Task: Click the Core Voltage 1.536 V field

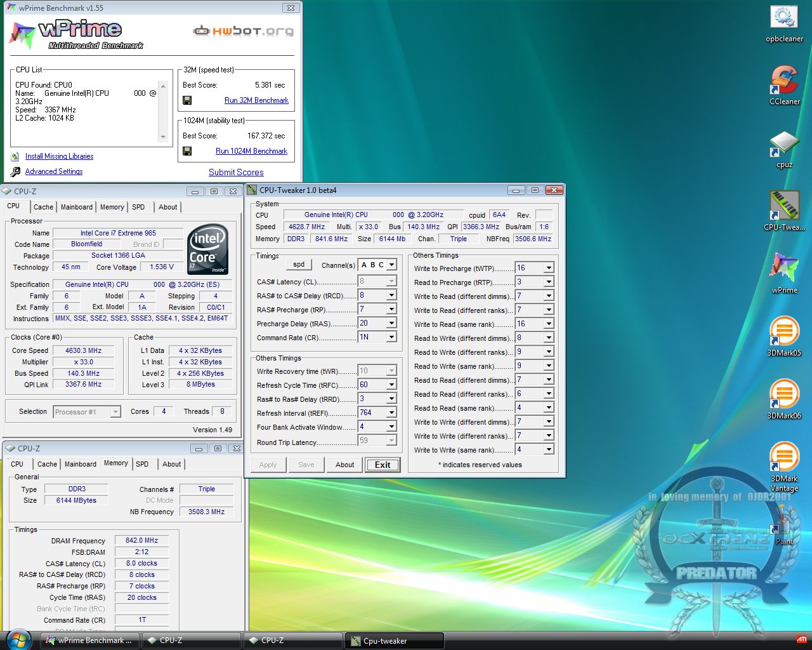Action: [x=162, y=267]
